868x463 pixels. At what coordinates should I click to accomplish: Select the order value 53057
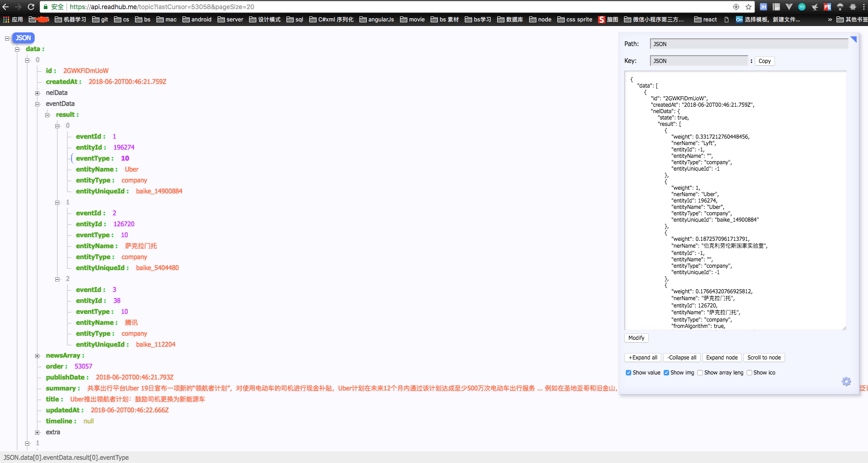coord(83,366)
